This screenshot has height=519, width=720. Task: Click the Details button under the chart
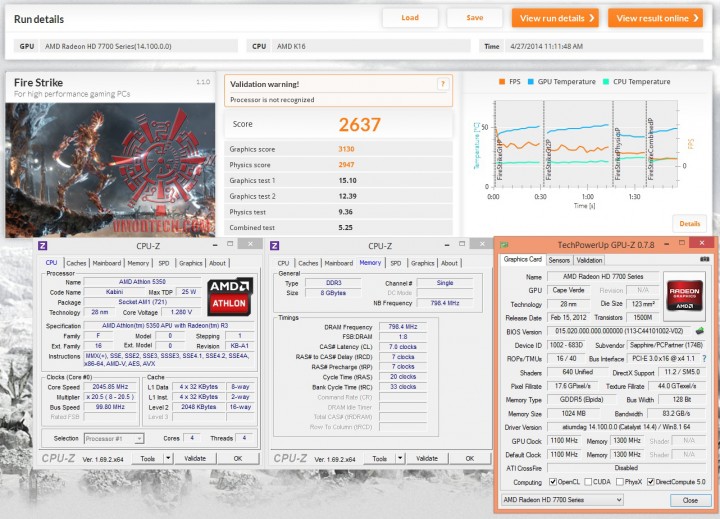tap(690, 224)
